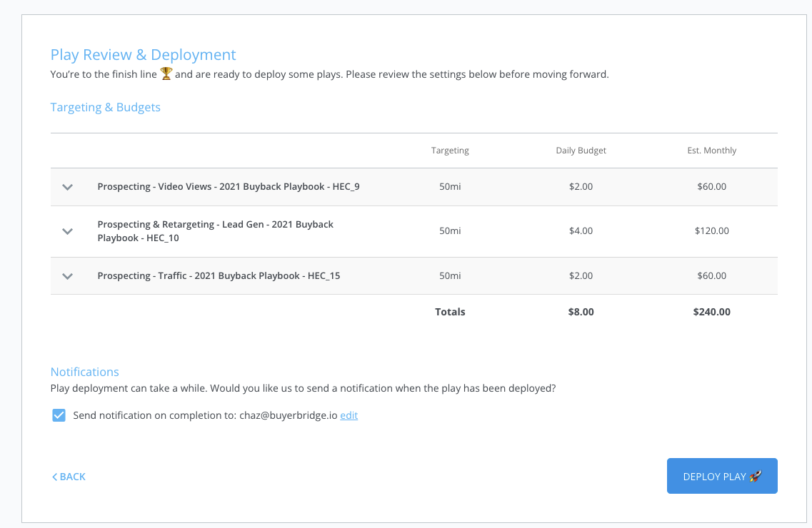Click the Est. Monthly column header

tap(711, 151)
